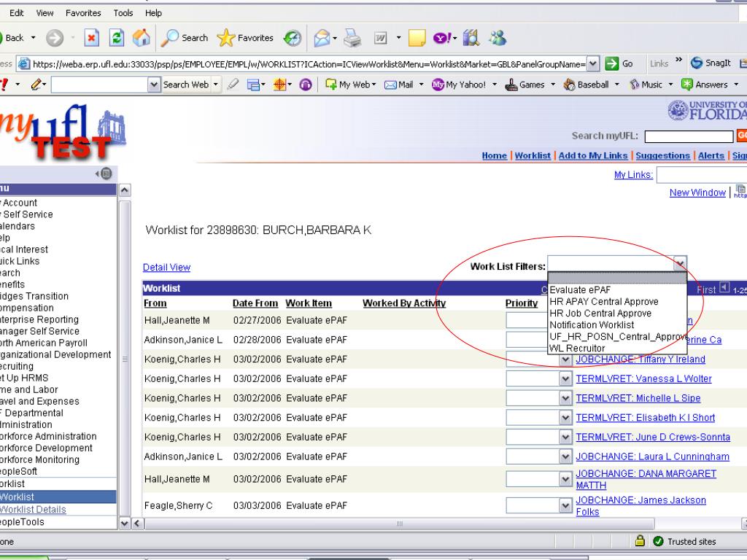
Task: Click the Forward arrow button
Action: (55, 38)
